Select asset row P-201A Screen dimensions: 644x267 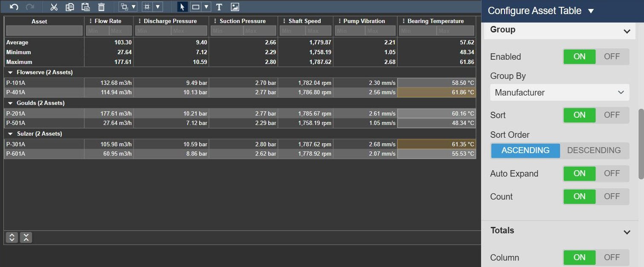coord(240,113)
